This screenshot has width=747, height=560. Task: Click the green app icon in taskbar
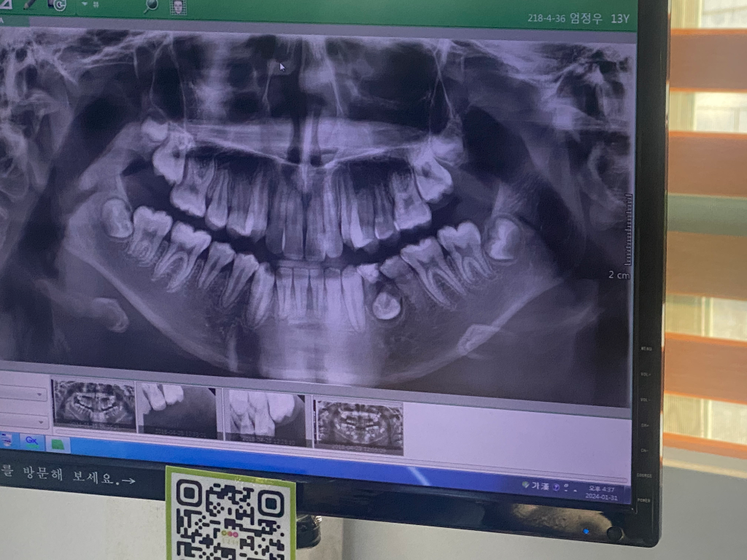click(x=58, y=443)
